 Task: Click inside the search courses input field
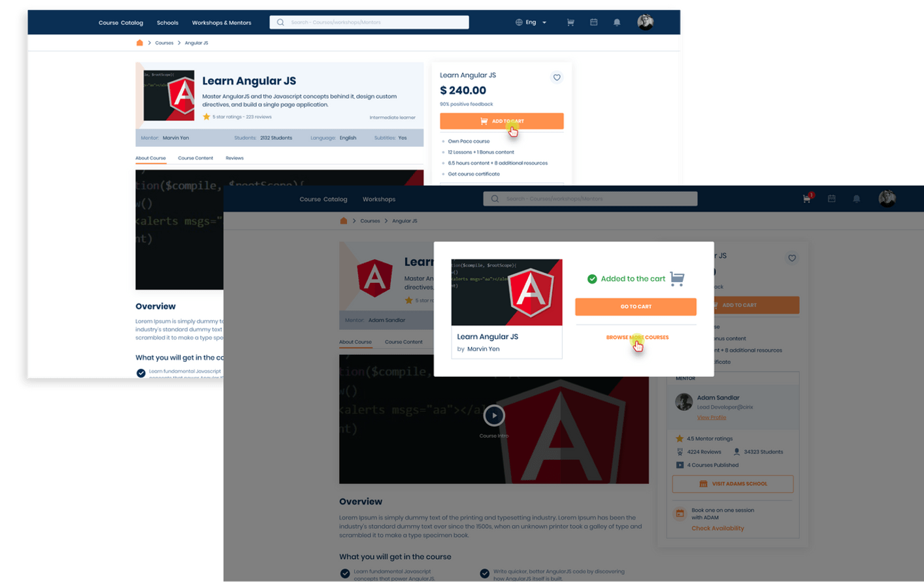[372, 22]
